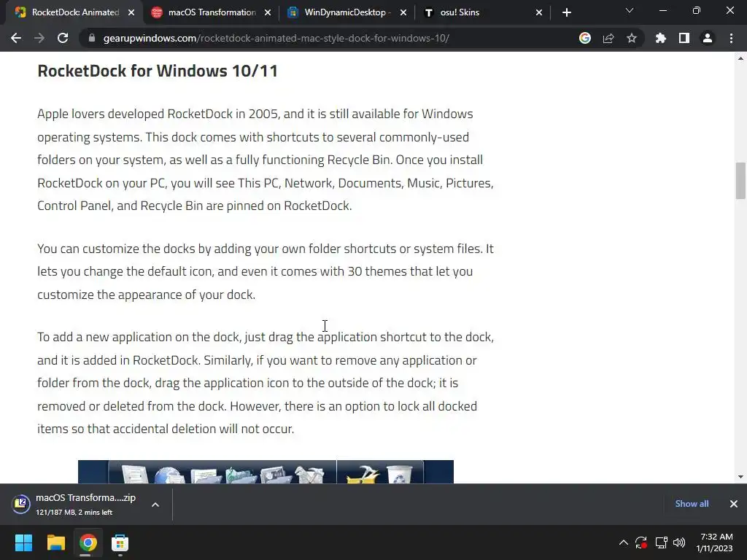Screen dimensions: 747x560
Task: Share this page icon
Action: click(x=608, y=38)
